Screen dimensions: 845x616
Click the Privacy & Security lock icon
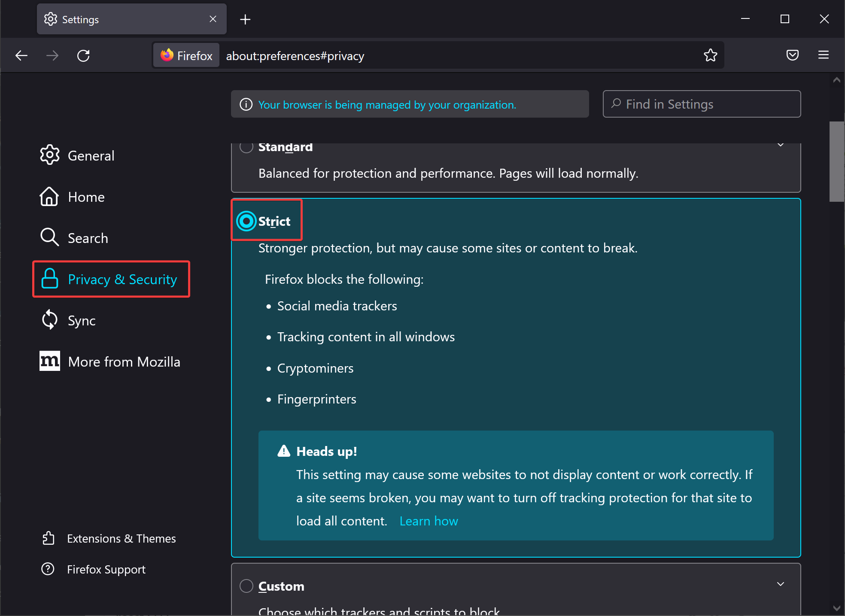[x=49, y=279]
